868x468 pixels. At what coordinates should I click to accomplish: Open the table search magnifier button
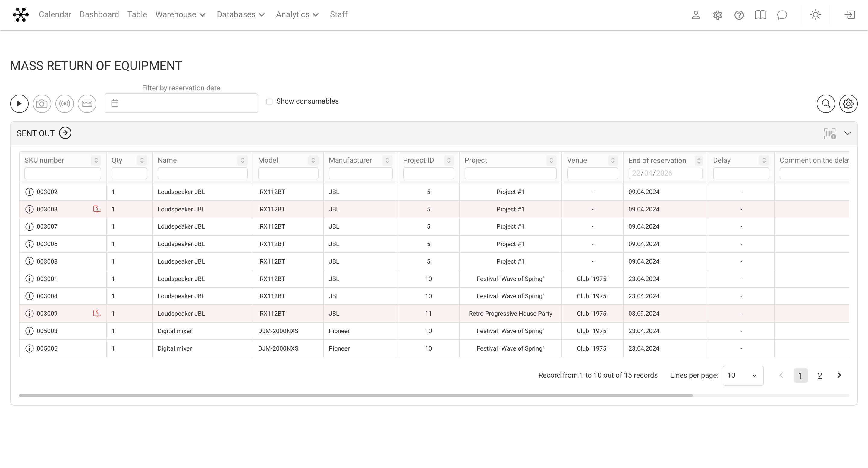(x=826, y=104)
